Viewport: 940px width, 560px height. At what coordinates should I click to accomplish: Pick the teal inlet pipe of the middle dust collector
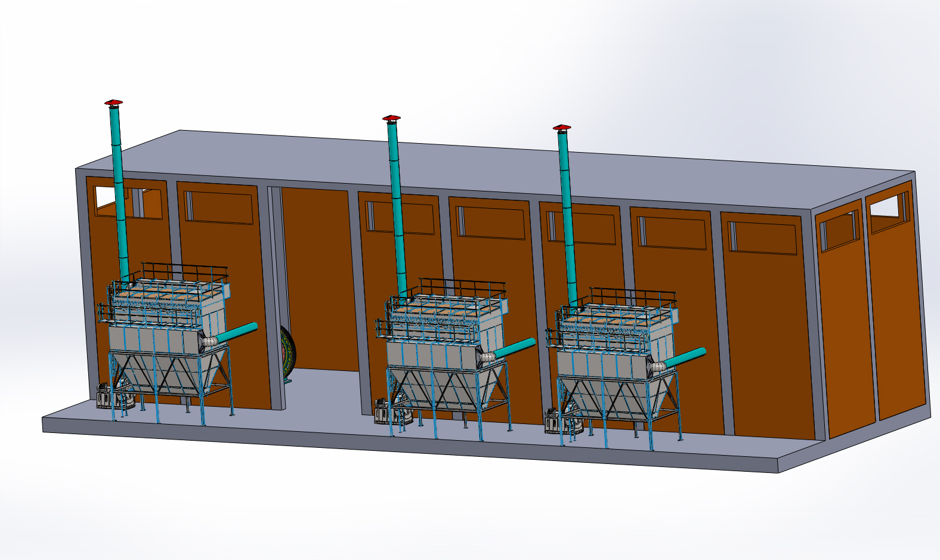coord(514,348)
